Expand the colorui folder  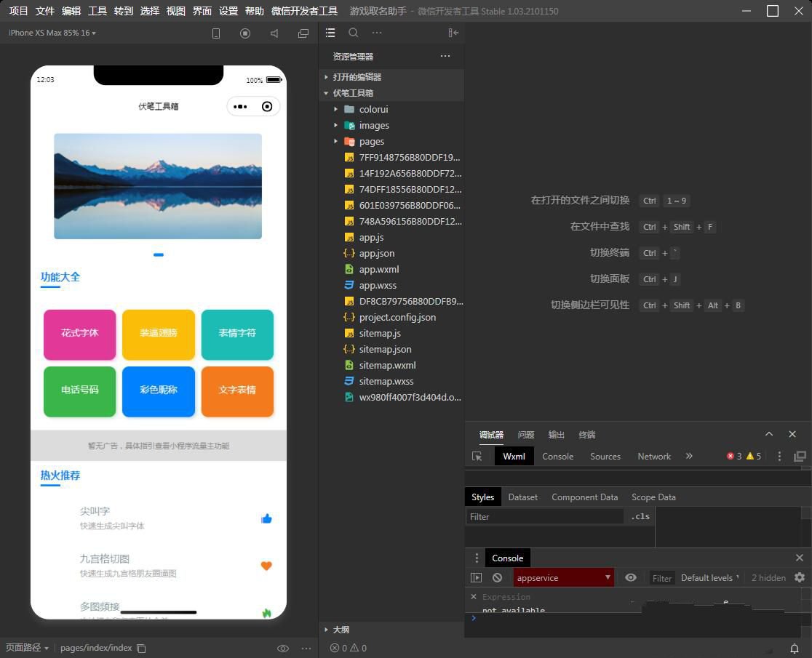[391, 109]
